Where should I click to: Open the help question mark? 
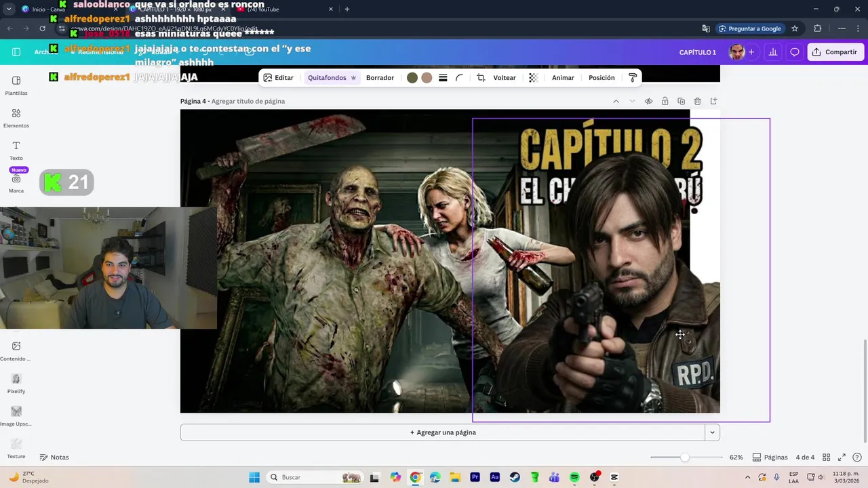pyautogui.click(x=857, y=457)
